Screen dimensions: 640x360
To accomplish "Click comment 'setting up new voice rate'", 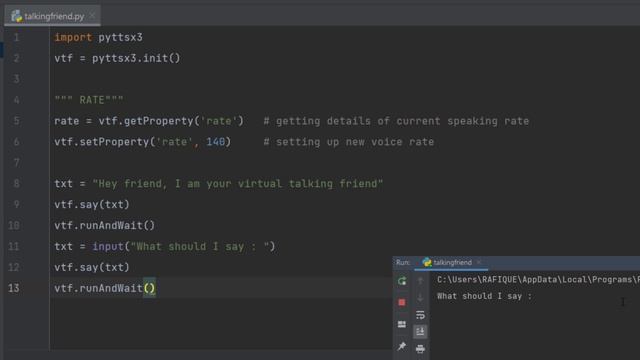I will [x=355, y=142].
